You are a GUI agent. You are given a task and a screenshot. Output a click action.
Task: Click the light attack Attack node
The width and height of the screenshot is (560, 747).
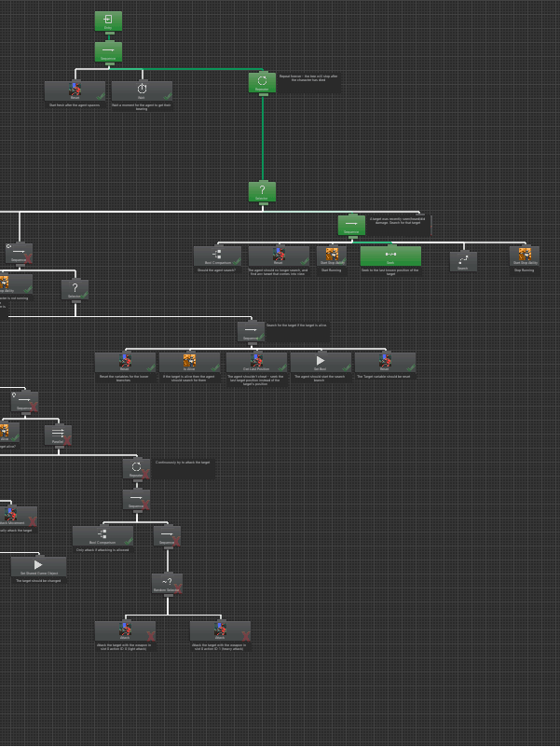(x=125, y=630)
